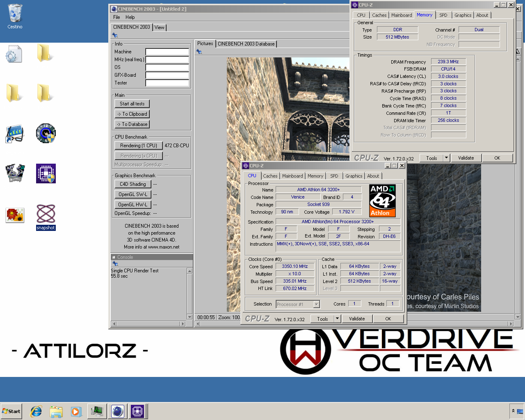Click the Tools button in front CPU-Z
The height and width of the screenshot is (420, 525).
[x=322, y=319]
